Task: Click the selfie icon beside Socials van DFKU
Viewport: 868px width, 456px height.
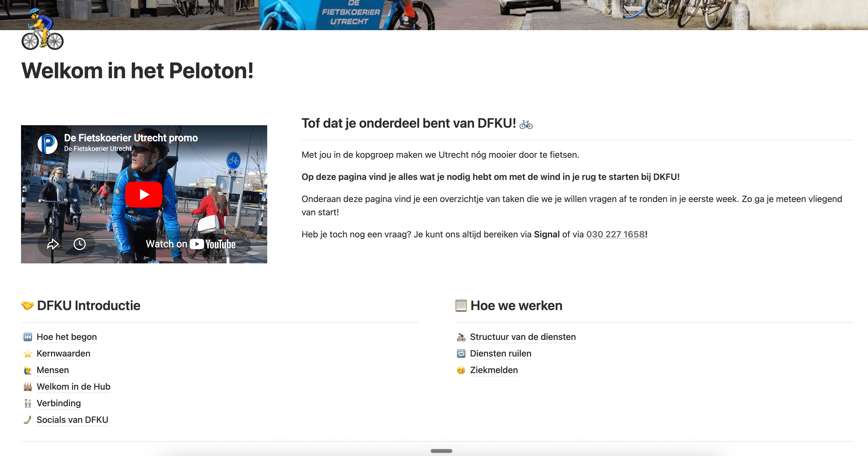Action: tap(28, 420)
